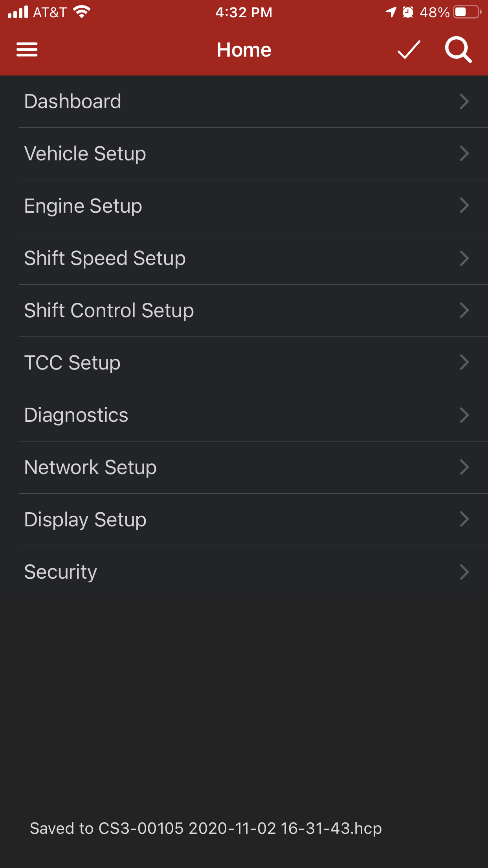Go to TCC Setup

72,362
